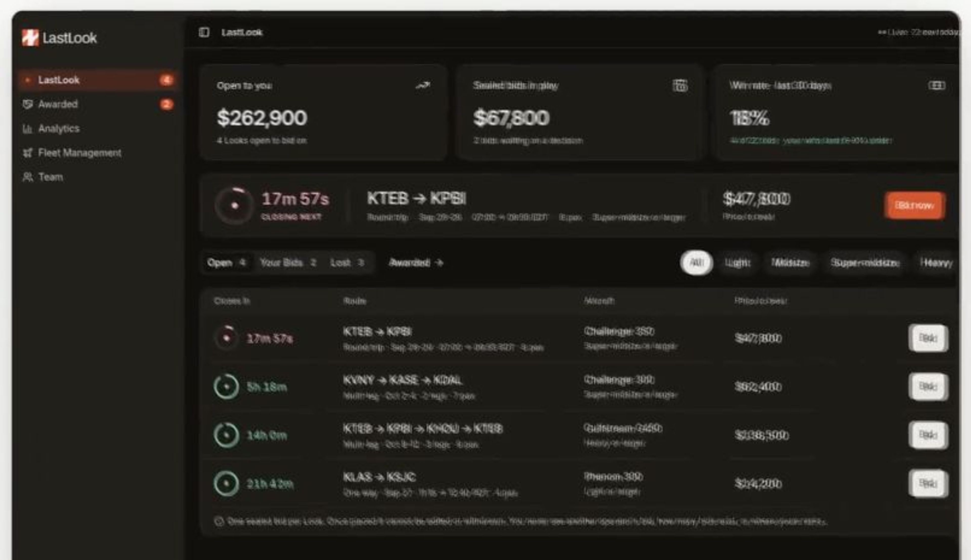971x560 pixels.
Task: Click the Route column header
Action: pos(355,301)
